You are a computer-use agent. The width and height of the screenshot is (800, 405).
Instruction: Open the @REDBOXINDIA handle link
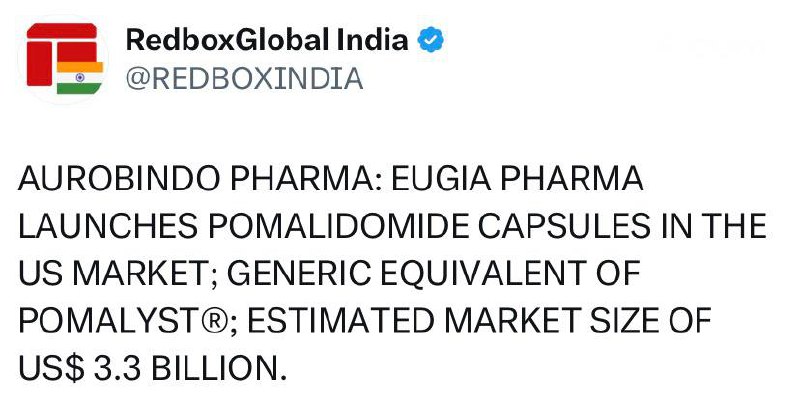tap(244, 78)
